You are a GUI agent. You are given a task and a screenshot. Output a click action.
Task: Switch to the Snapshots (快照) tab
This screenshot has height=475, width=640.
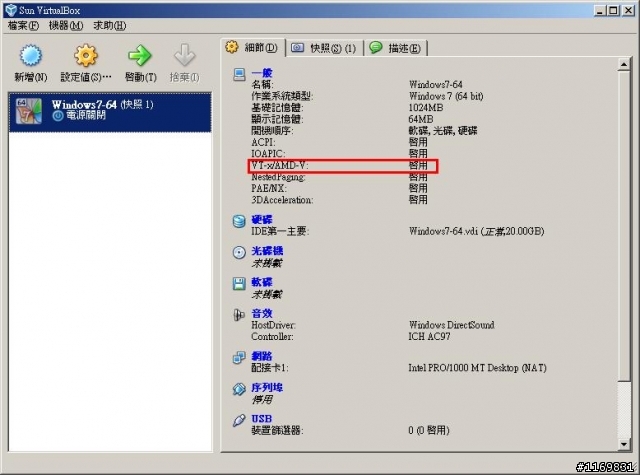click(x=324, y=48)
